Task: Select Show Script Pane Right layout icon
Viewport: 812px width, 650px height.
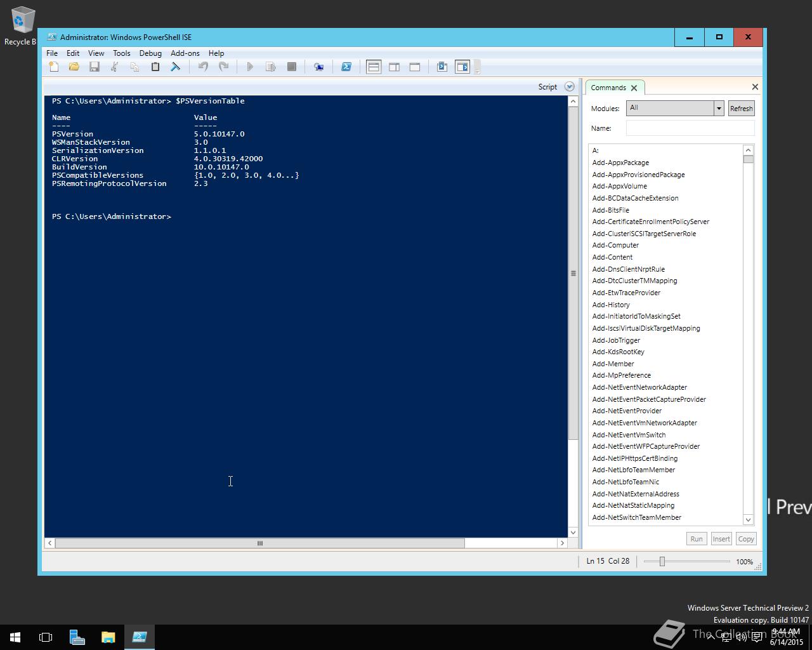Action: pyautogui.click(x=394, y=67)
